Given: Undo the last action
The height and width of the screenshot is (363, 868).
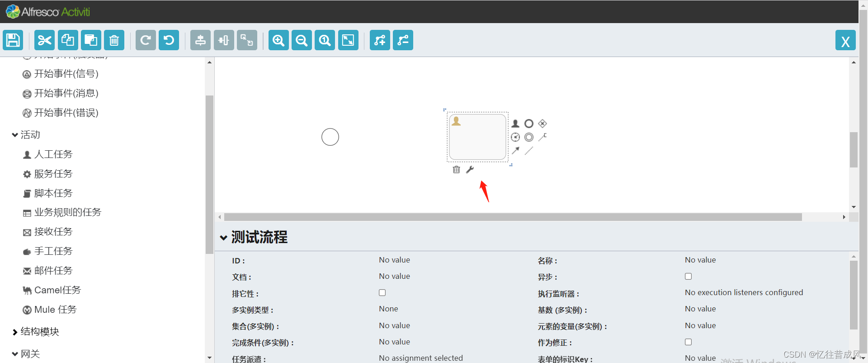Looking at the screenshot, I should click(169, 40).
